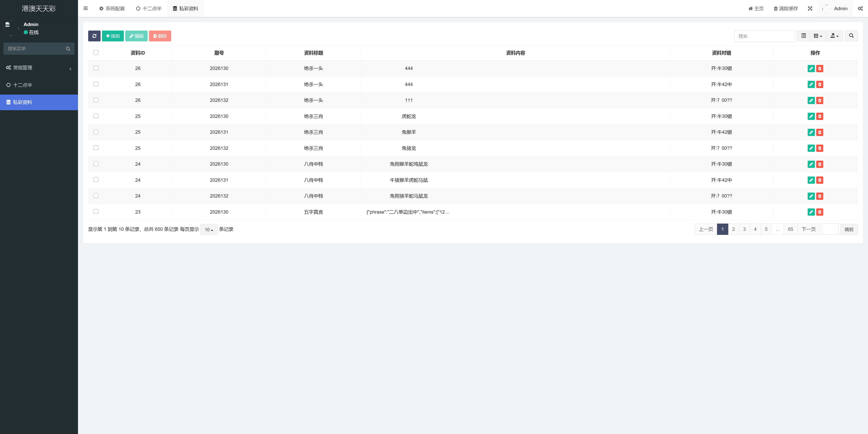Check the select-all checkbox in table header
The height and width of the screenshot is (434, 868).
pos(96,52)
